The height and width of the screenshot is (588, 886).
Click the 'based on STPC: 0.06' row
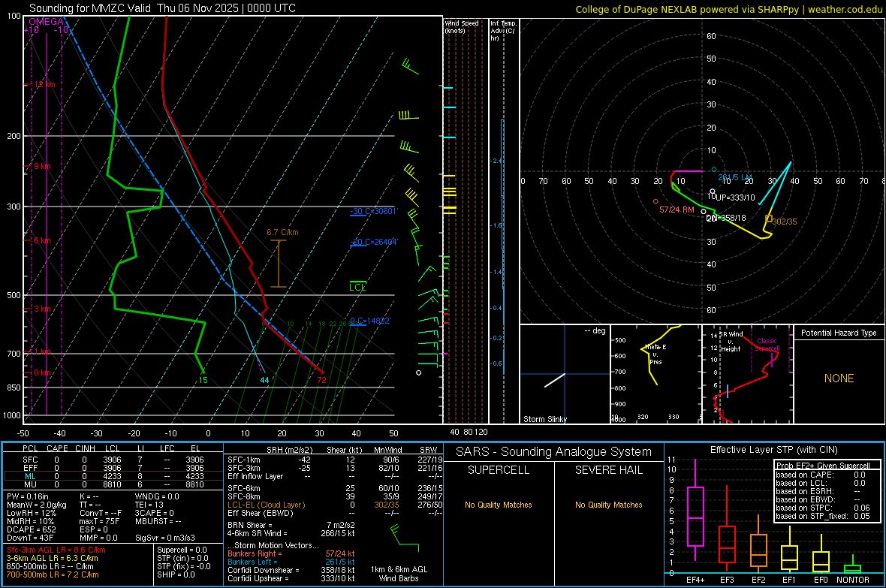(x=823, y=508)
